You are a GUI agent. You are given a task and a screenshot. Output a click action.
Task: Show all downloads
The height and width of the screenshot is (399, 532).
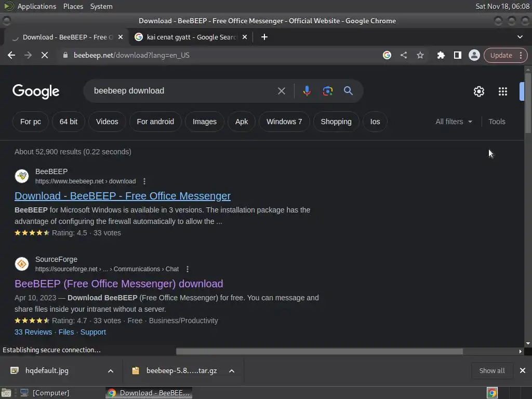click(x=492, y=370)
